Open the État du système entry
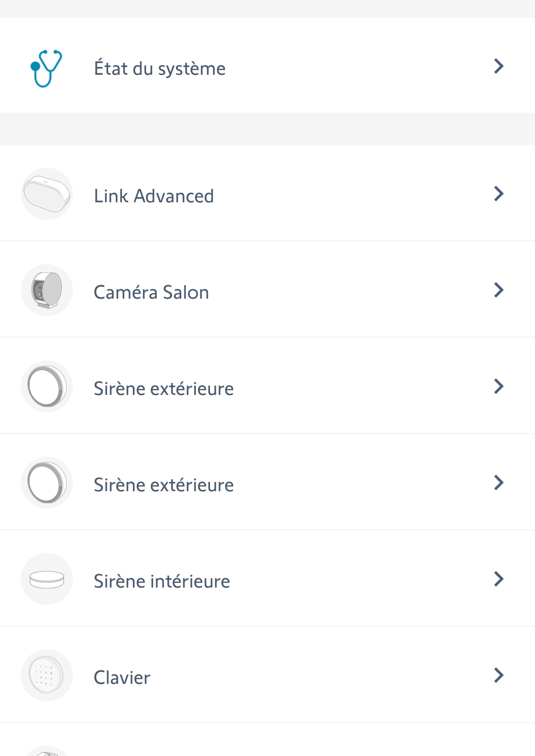Screen dimensions: 535x756 (x=267, y=65)
